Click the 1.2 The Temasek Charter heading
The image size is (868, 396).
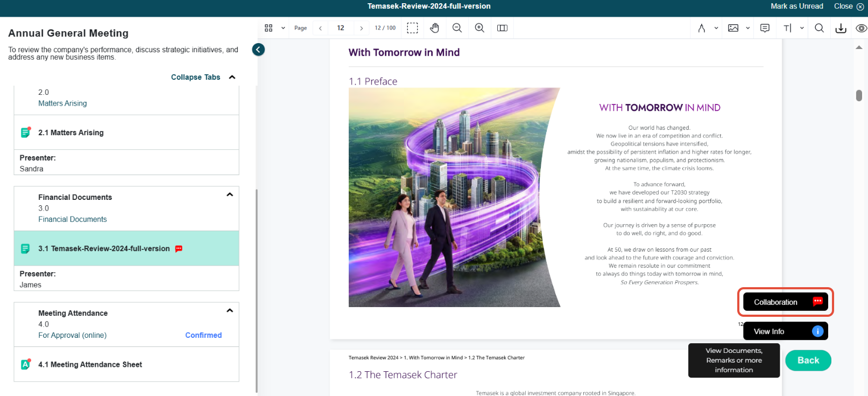point(403,374)
